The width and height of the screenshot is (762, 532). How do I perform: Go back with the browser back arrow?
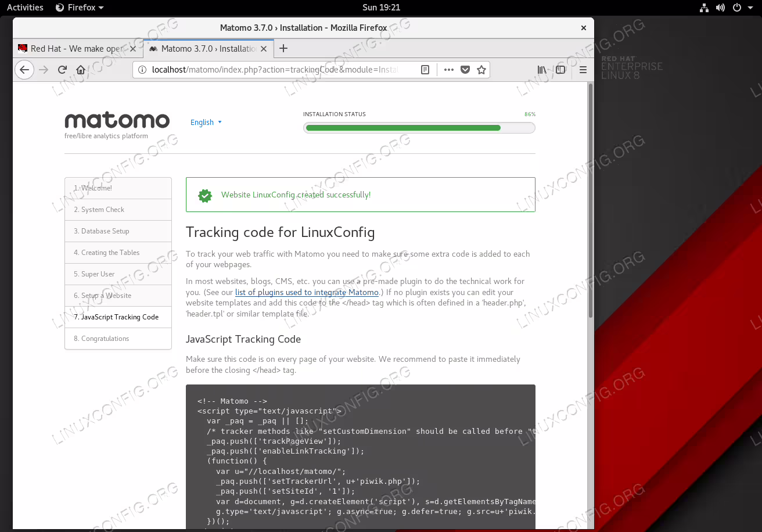[24, 70]
